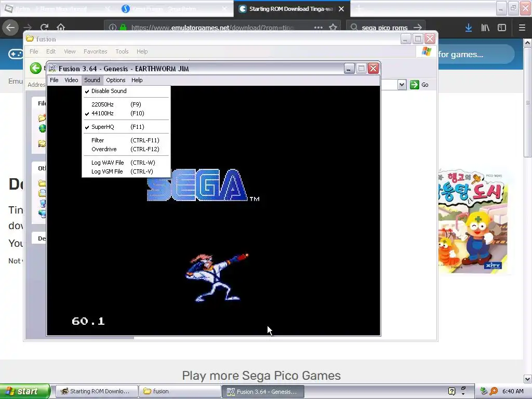
Task: Open Firefox downloads panel
Action: coord(469,28)
